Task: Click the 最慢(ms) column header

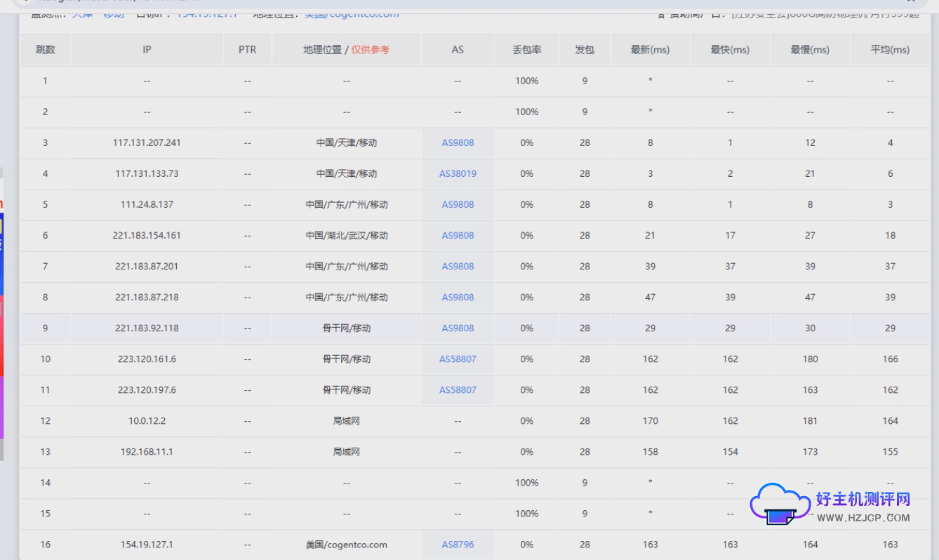Action: pos(810,49)
